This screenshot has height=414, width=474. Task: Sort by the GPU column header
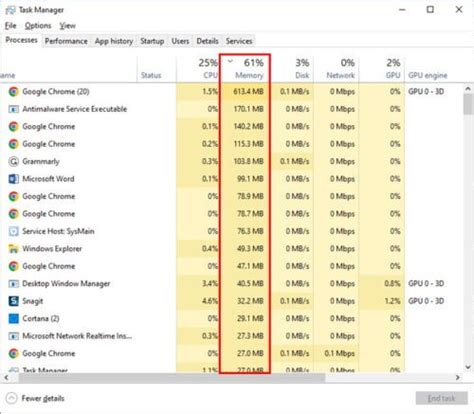(382, 69)
